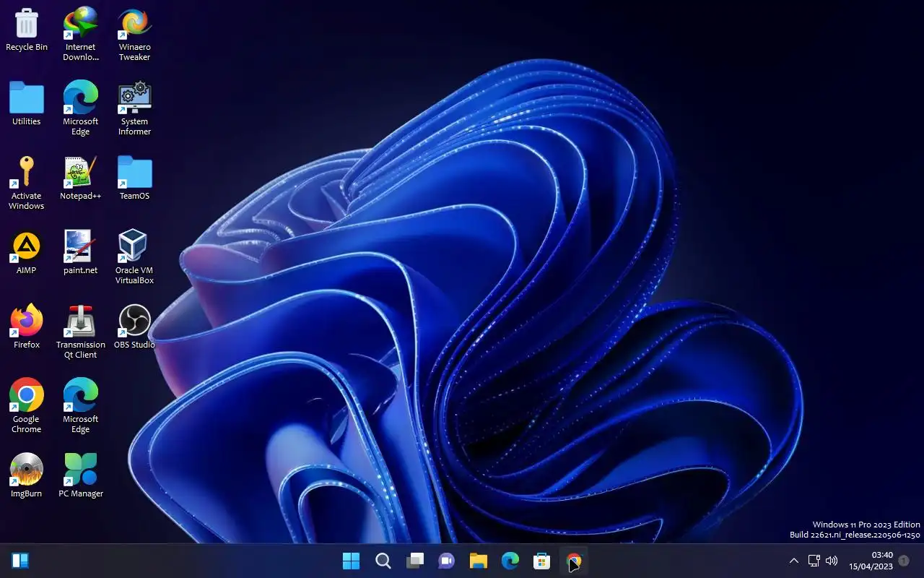The image size is (924, 578).
Task: Select the Microsoft Edge icon beside Google Chrome
Action: tap(81, 406)
